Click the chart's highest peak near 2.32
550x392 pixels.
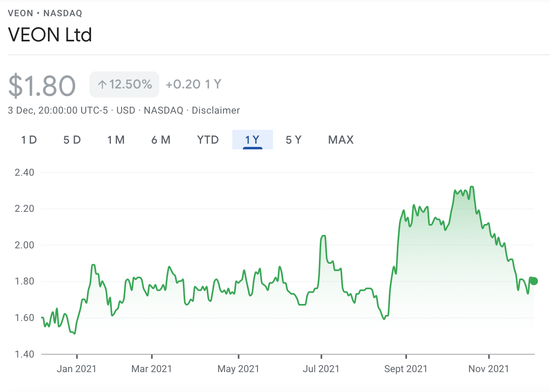point(472,187)
